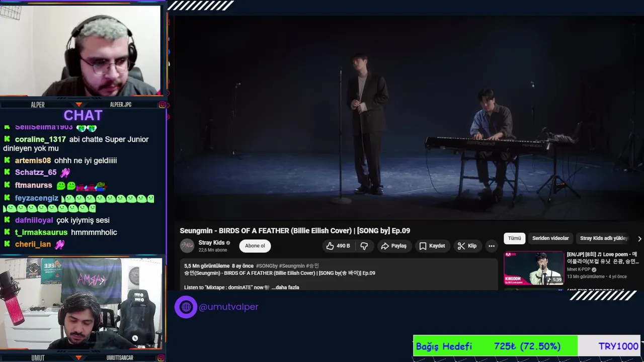
Task: Click Instagram icon beside ALPEER.JPG
Action: point(162,105)
